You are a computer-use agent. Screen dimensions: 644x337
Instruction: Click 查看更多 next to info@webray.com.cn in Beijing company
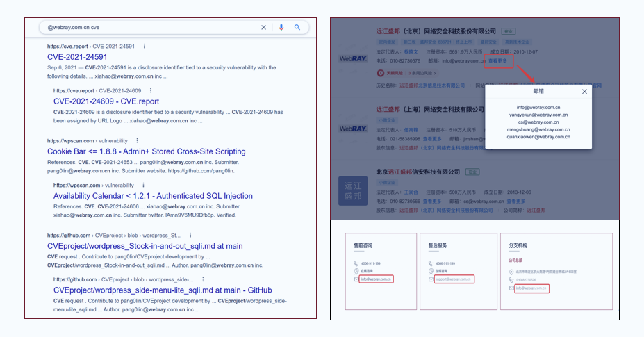tap(498, 61)
